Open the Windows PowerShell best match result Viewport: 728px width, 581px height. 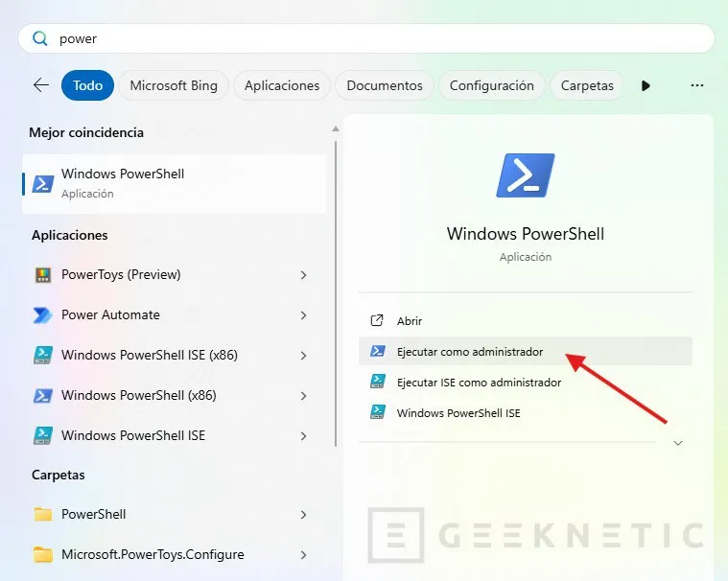pyautogui.click(x=175, y=184)
